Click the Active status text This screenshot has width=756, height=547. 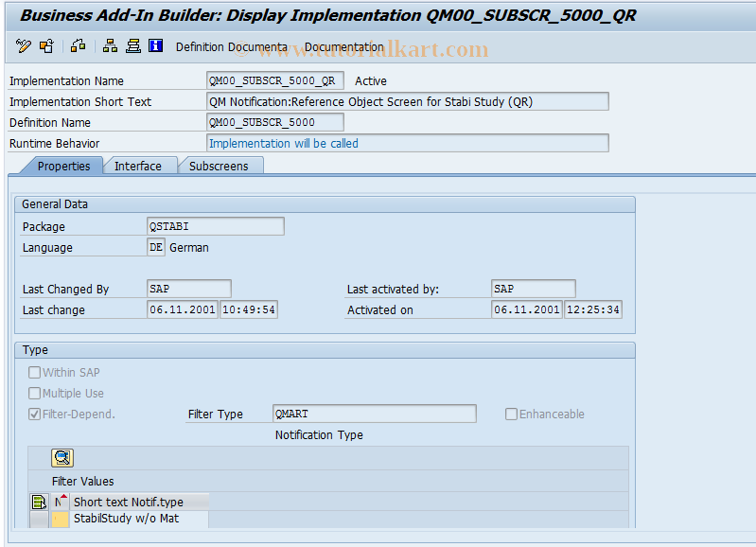click(371, 81)
